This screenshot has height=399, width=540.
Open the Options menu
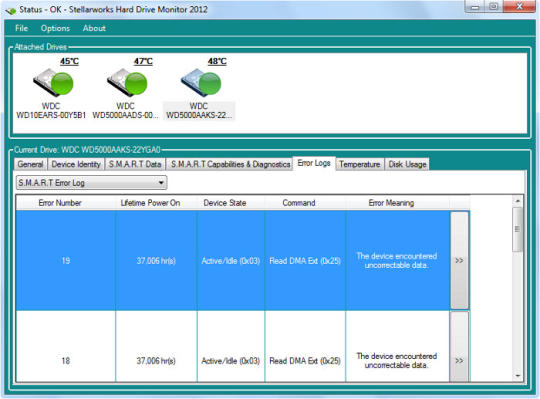55,28
